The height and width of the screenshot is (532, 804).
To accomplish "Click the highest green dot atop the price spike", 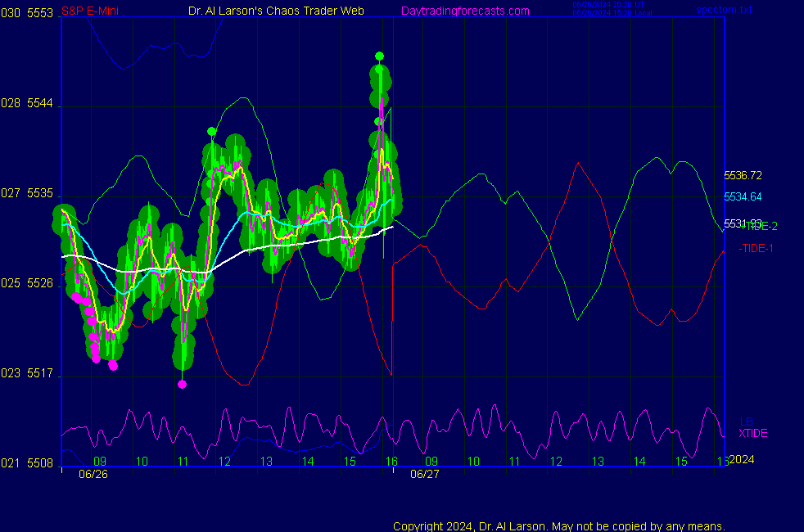I will click(x=379, y=56).
